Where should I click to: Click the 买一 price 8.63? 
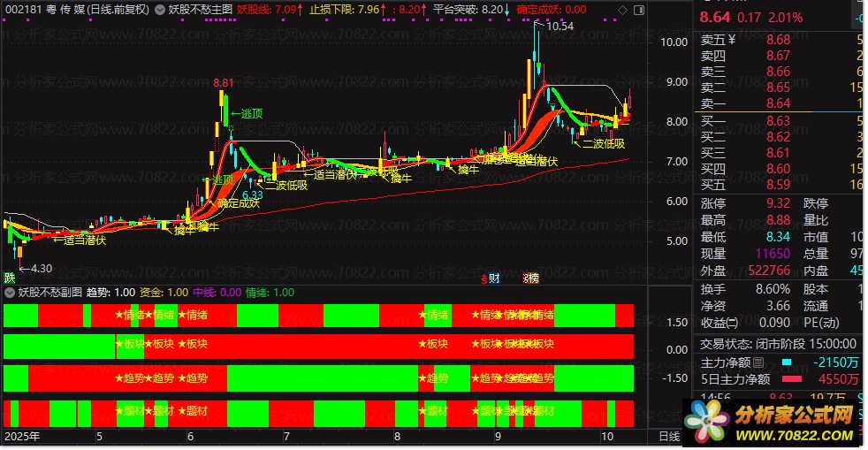pos(779,120)
